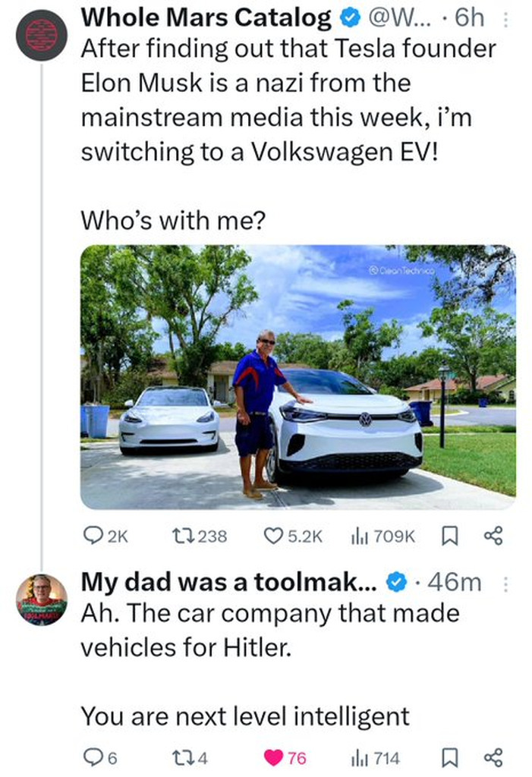Open Whole Mars Catalog profile avatar
532x777 pixels.
pos(42,36)
